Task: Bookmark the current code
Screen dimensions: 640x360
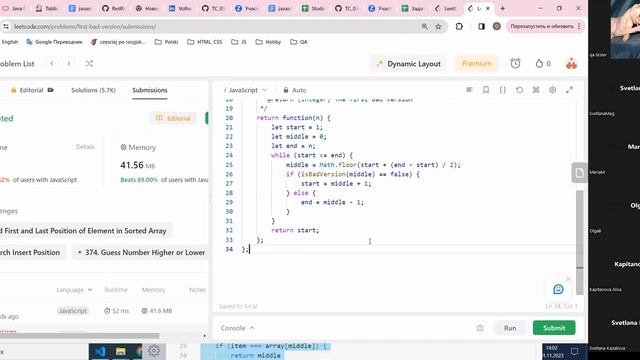Action: point(486,90)
